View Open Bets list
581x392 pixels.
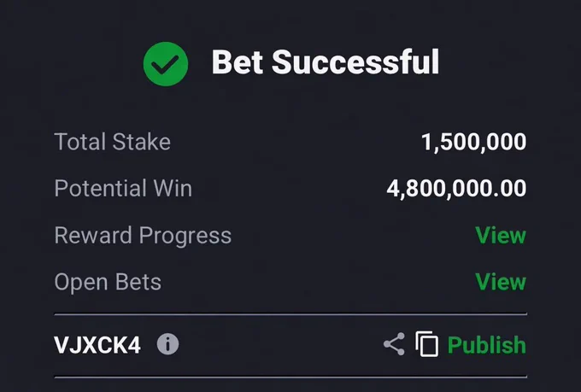click(x=501, y=282)
